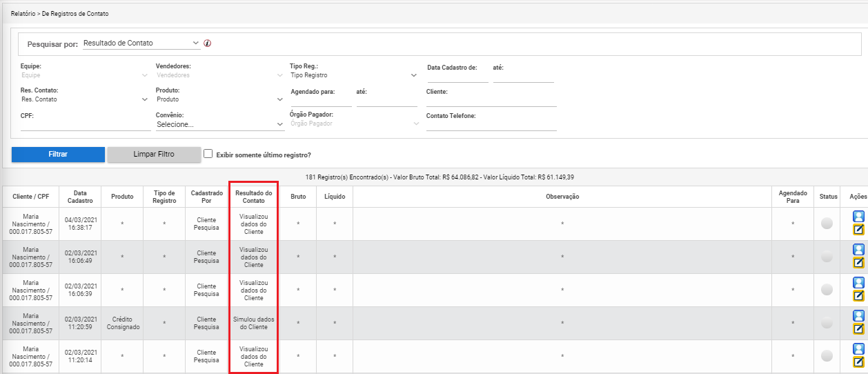Click edit icon for 02/03/2021 11:20:14 row
Screen dimensions: 868x374
tap(859, 362)
